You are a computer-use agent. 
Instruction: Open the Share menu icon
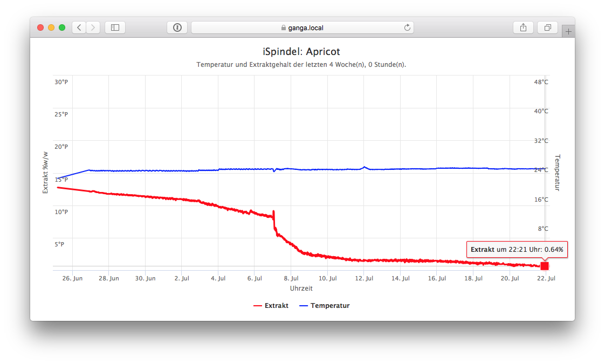point(523,28)
